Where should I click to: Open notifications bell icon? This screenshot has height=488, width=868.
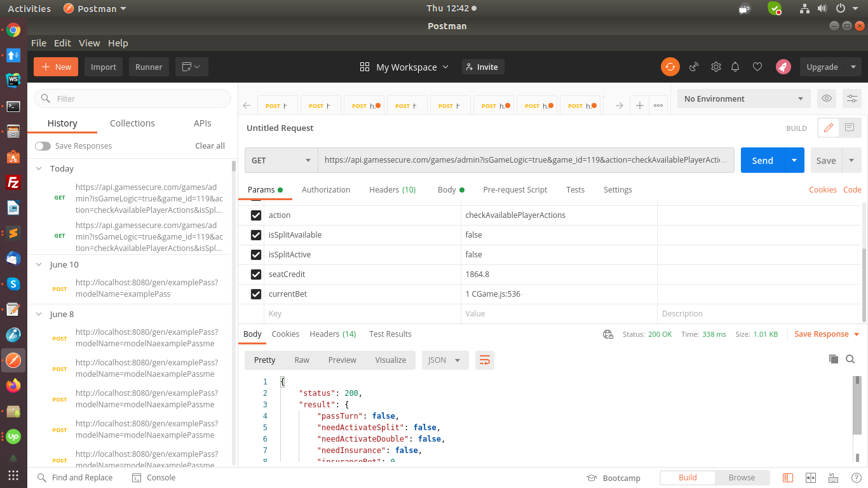click(735, 67)
